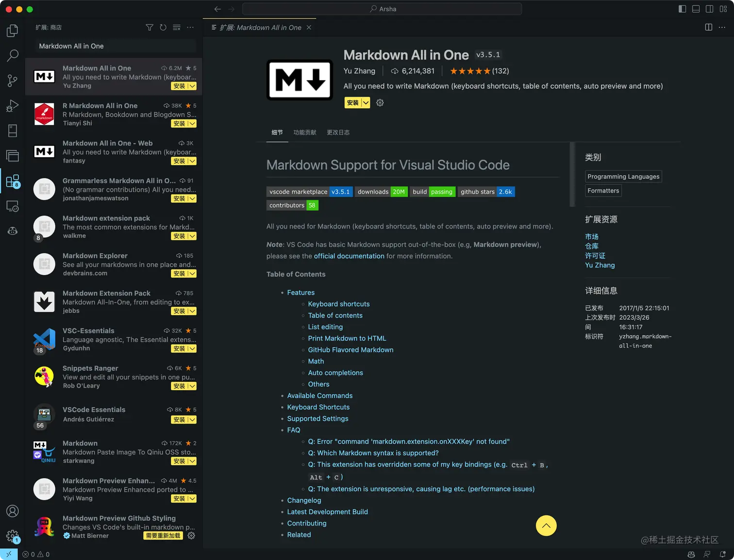This screenshot has height=560, width=734.
Task: Open install dropdown for VSC-Essentials
Action: 192,349
